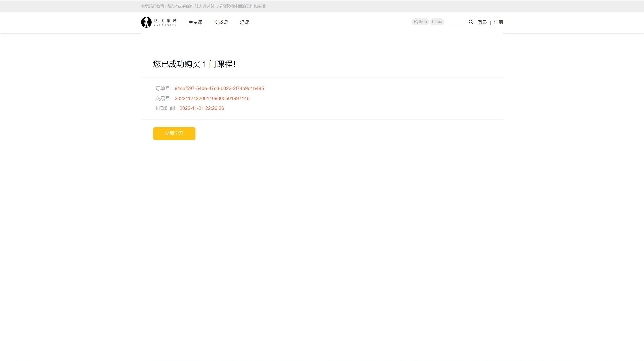This screenshot has width=644, height=361.
Task: Click the 登录 login link
Action: pos(482,22)
